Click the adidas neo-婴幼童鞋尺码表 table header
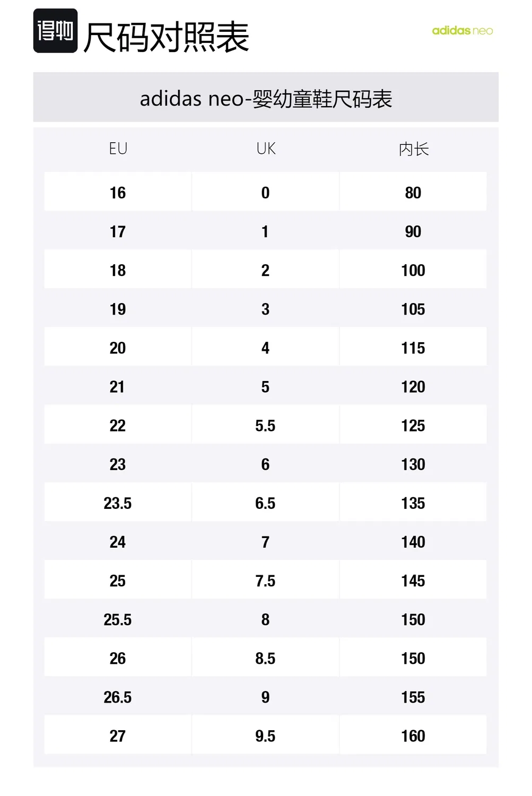Screen dimensions: 532x796 266,99
